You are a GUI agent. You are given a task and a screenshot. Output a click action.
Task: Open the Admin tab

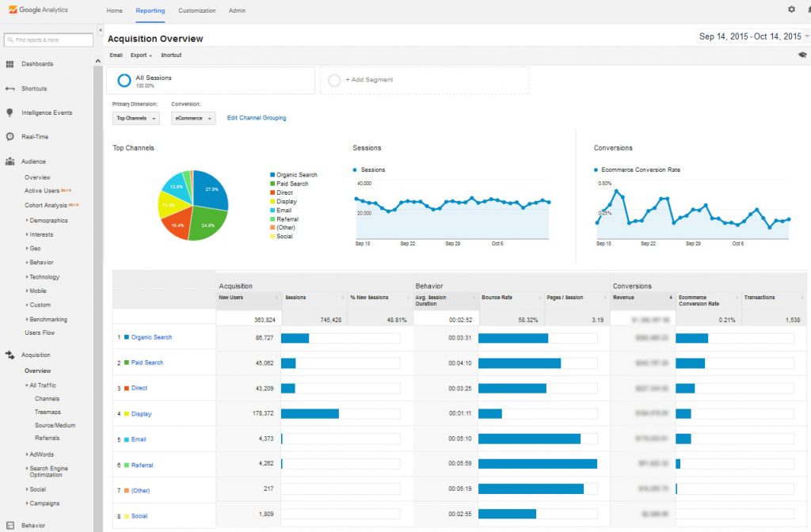237,11
